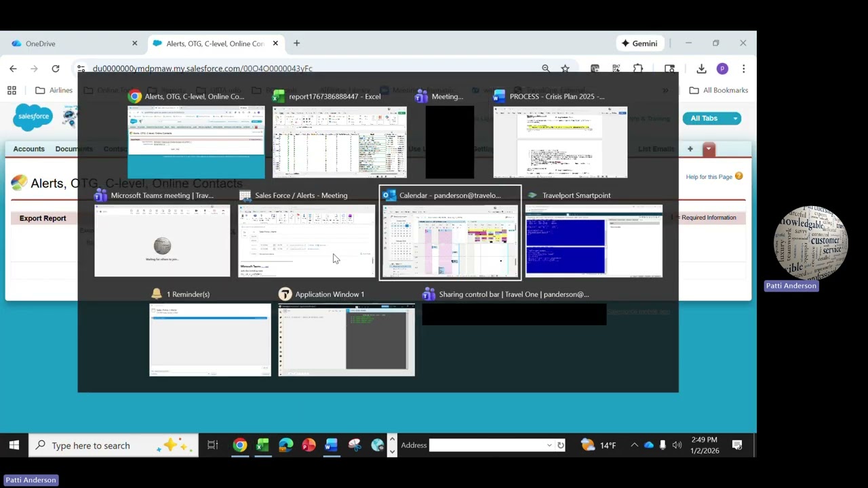Open Chrome from the taskbar
This screenshot has height=488, width=868.
click(x=240, y=445)
